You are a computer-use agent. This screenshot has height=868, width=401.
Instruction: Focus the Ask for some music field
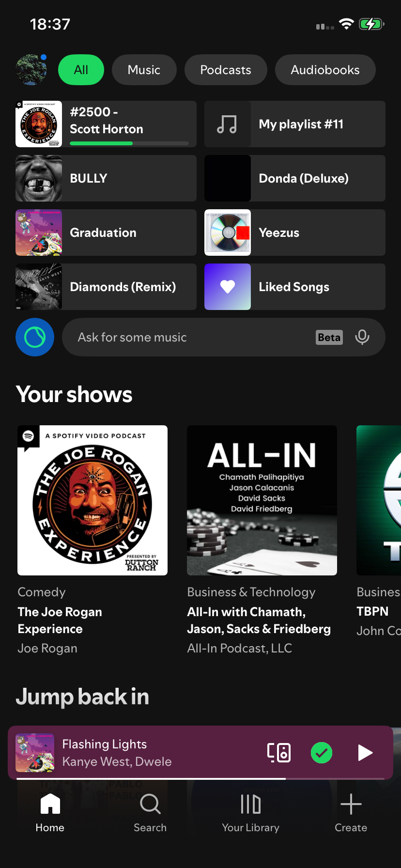pyautogui.click(x=224, y=337)
